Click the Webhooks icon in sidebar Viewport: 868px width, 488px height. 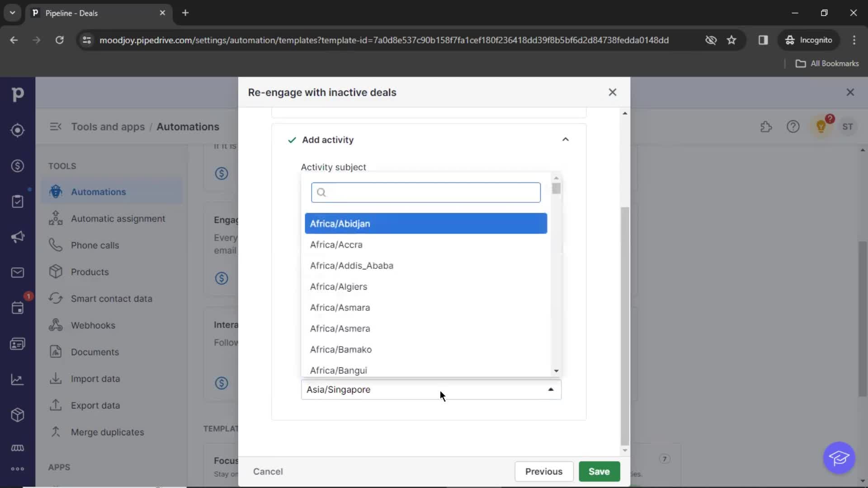click(57, 325)
